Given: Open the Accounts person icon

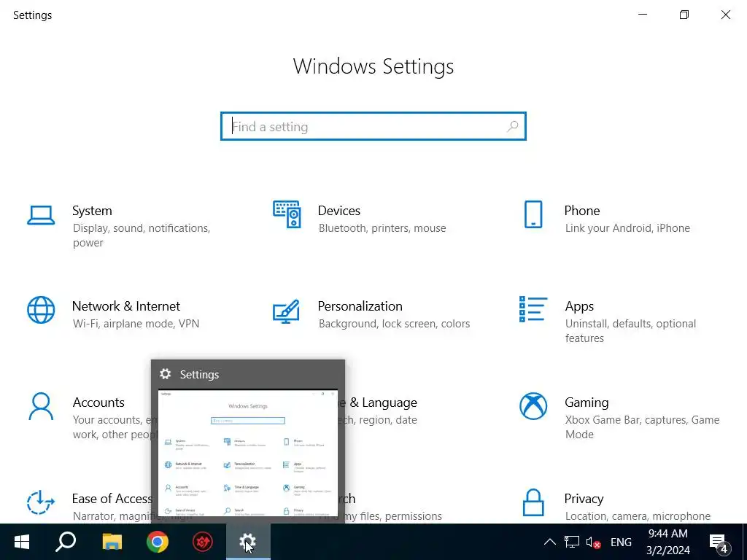Looking at the screenshot, I should pyautogui.click(x=41, y=406).
